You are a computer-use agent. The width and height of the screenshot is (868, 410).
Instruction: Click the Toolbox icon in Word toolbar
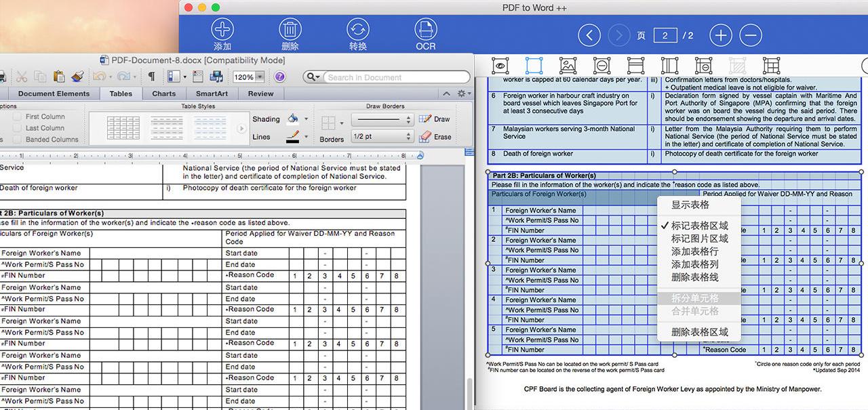pos(198,77)
